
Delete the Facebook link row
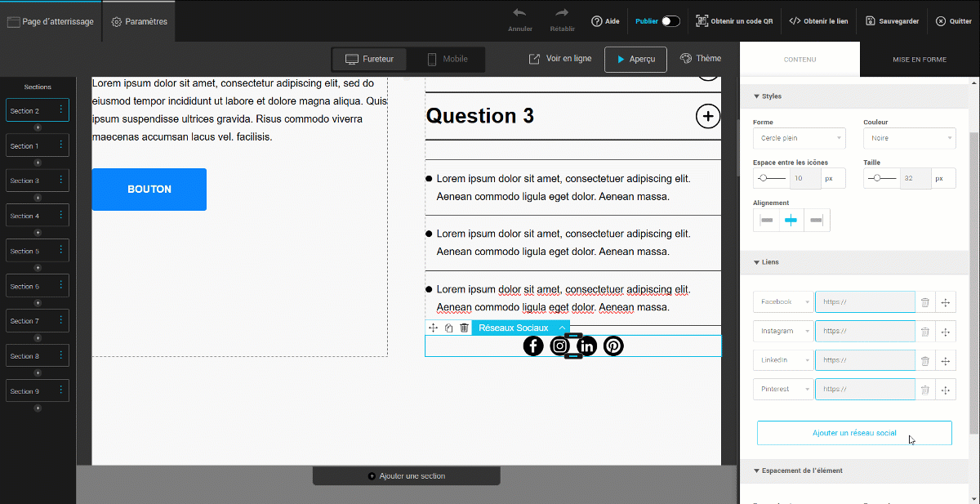point(924,302)
